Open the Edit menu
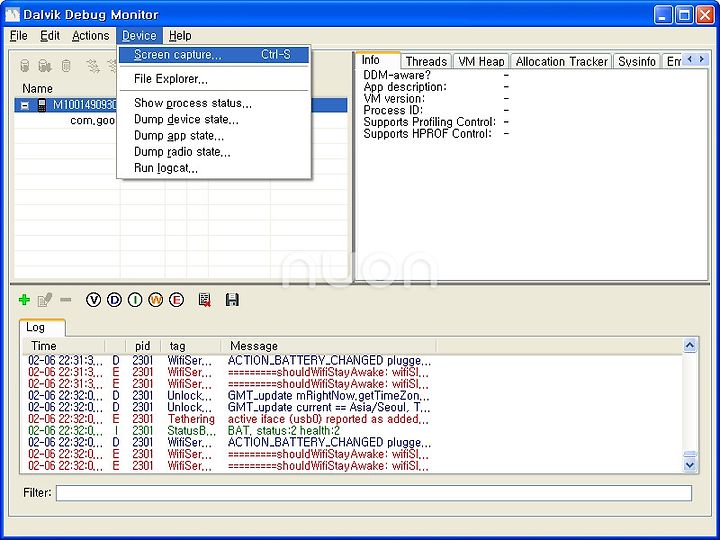The height and width of the screenshot is (540, 720). tap(50, 35)
